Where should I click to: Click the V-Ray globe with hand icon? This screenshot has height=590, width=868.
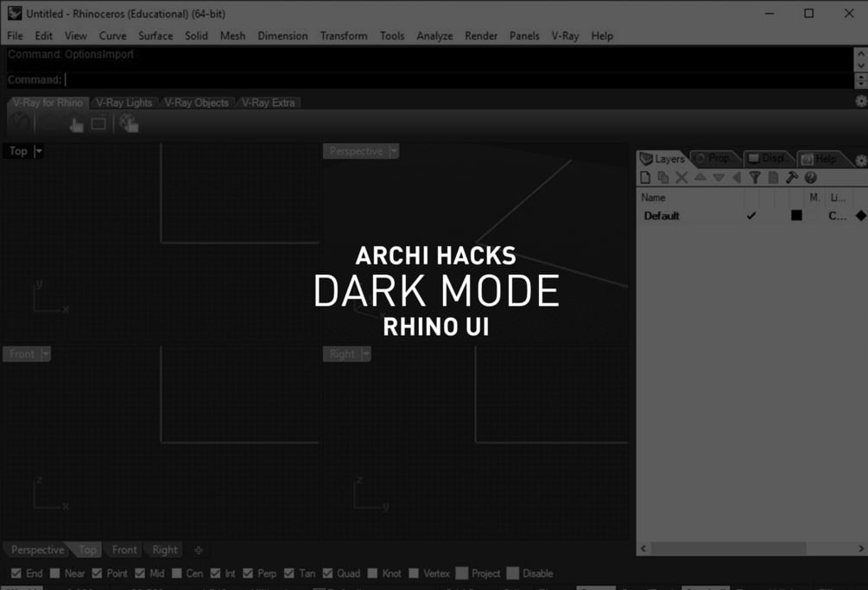pos(129,124)
